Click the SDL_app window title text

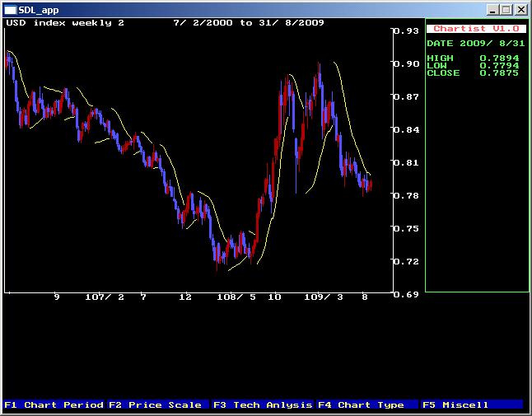[39, 10]
